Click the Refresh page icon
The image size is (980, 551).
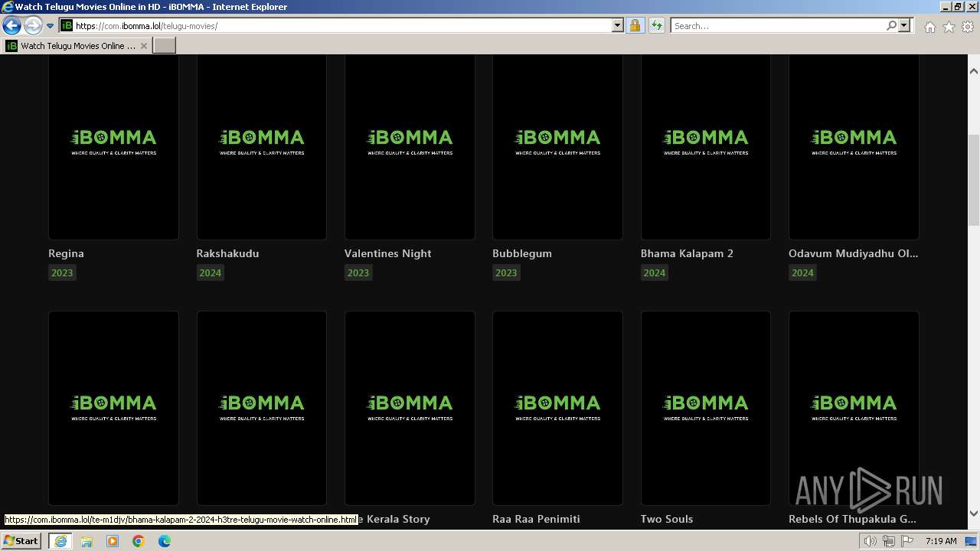657,25
